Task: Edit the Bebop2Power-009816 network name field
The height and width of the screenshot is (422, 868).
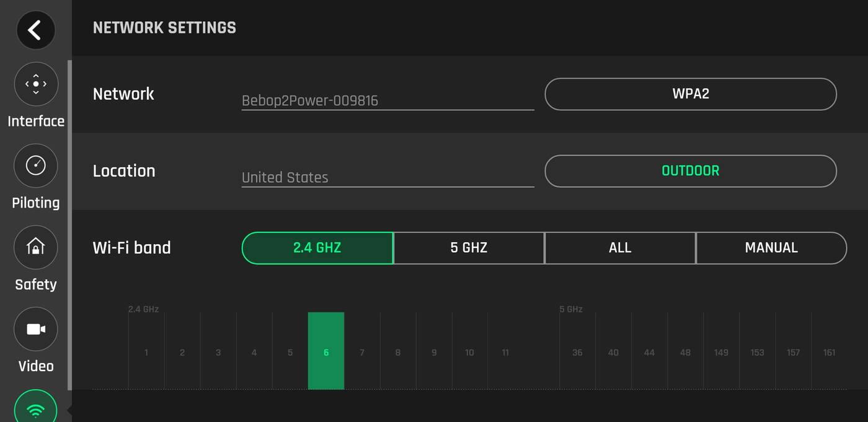Action: click(x=387, y=100)
